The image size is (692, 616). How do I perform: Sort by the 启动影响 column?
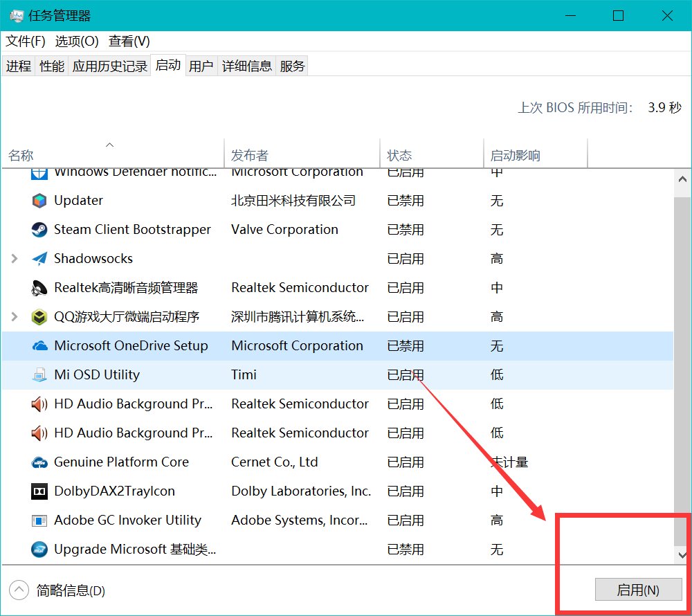(516, 154)
